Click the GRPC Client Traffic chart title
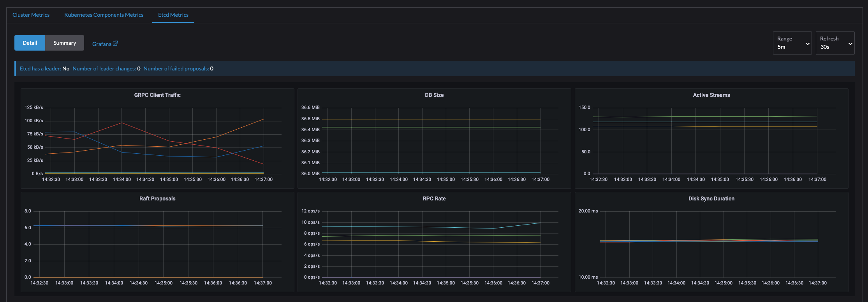The height and width of the screenshot is (302, 868). coord(157,95)
